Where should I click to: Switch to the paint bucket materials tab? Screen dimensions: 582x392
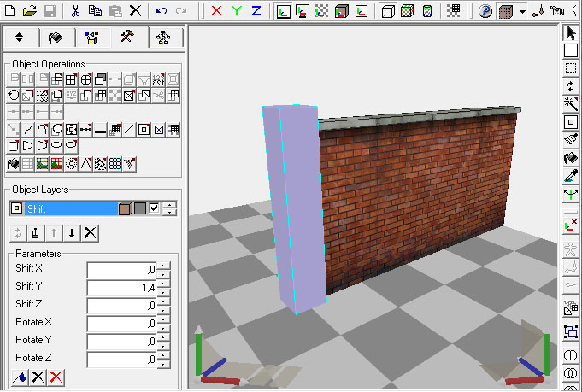coord(56,38)
